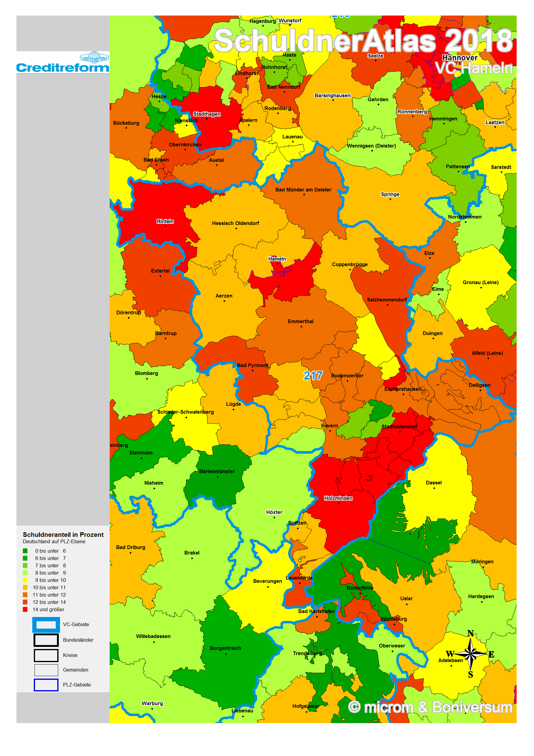Click the Aerzen label
This screenshot has height=756, width=534.
(224, 296)
